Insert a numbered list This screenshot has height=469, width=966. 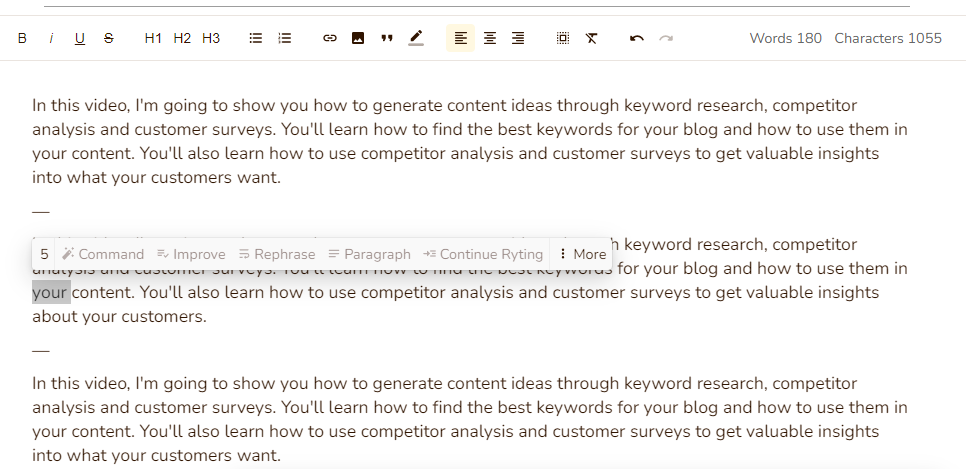(285, 38)
